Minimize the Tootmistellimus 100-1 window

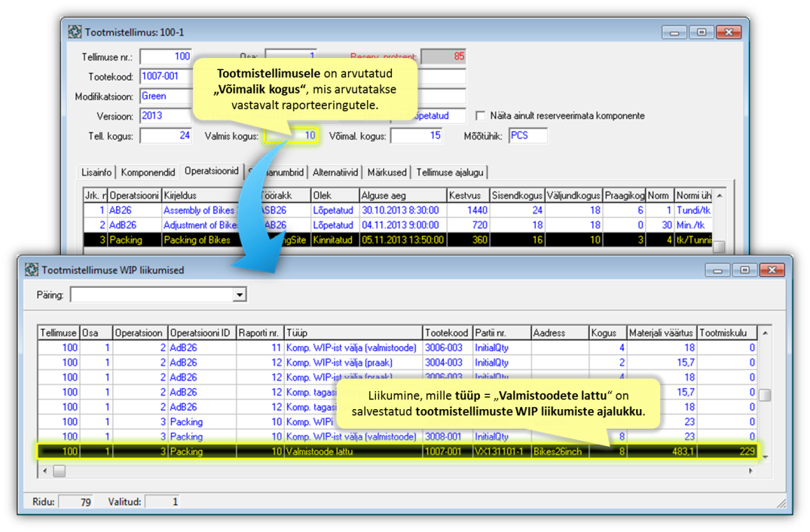674,32
